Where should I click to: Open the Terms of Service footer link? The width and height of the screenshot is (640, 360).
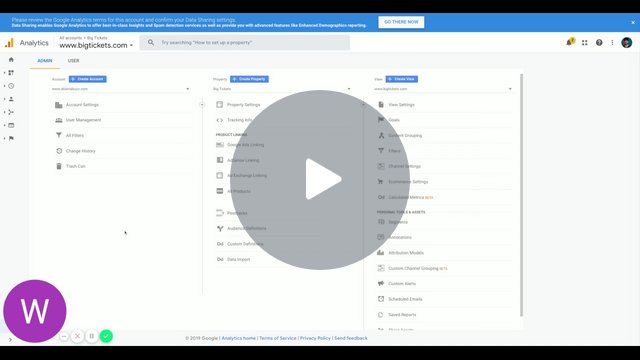278,338
